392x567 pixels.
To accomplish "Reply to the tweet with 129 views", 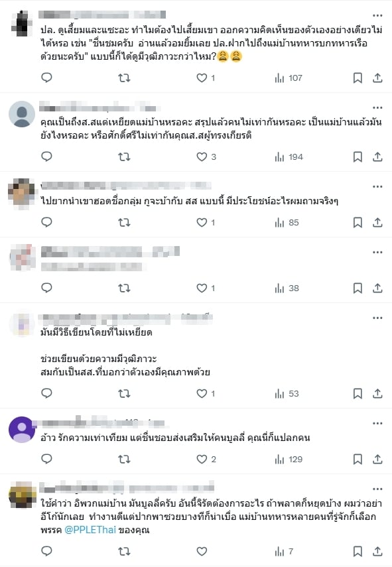I will 46,459.
